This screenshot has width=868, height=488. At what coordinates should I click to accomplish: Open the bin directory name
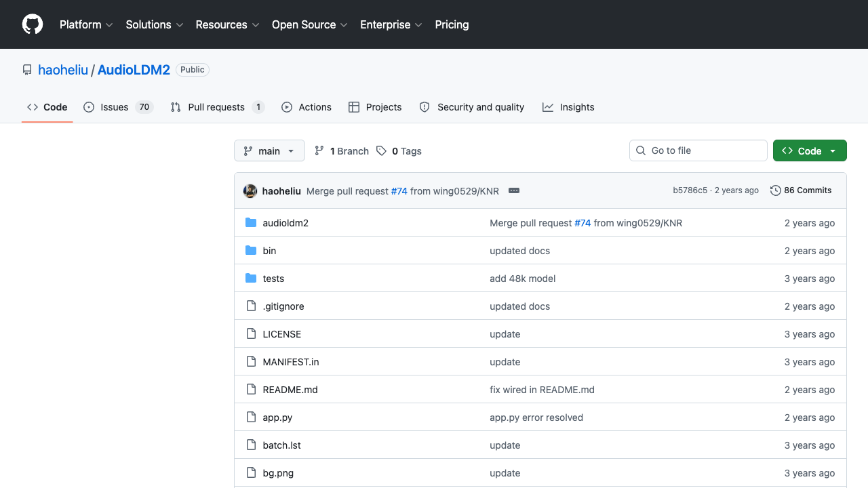pyautogui.click(x=269, y=251)
